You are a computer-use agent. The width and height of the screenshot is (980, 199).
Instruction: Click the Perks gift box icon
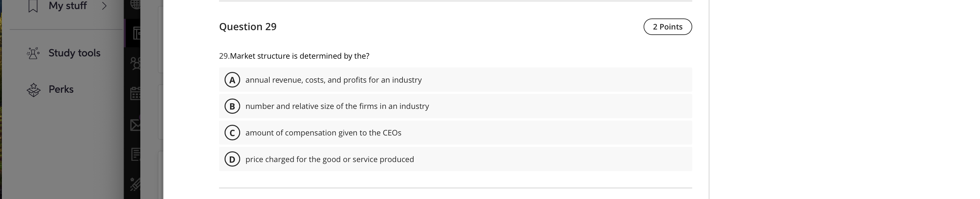click(33, 90)
